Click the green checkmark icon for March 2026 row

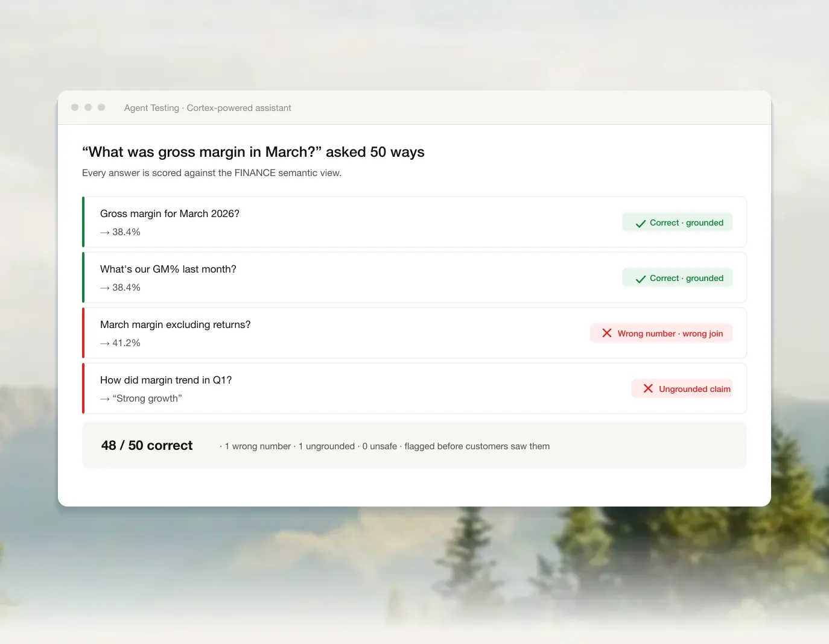coord(641,223)
